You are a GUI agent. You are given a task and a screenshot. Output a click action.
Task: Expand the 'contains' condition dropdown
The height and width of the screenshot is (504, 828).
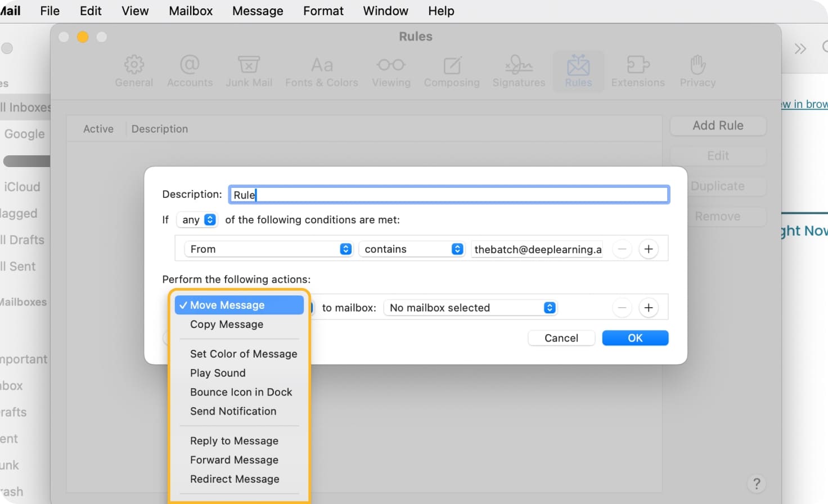tap(411, 249)
